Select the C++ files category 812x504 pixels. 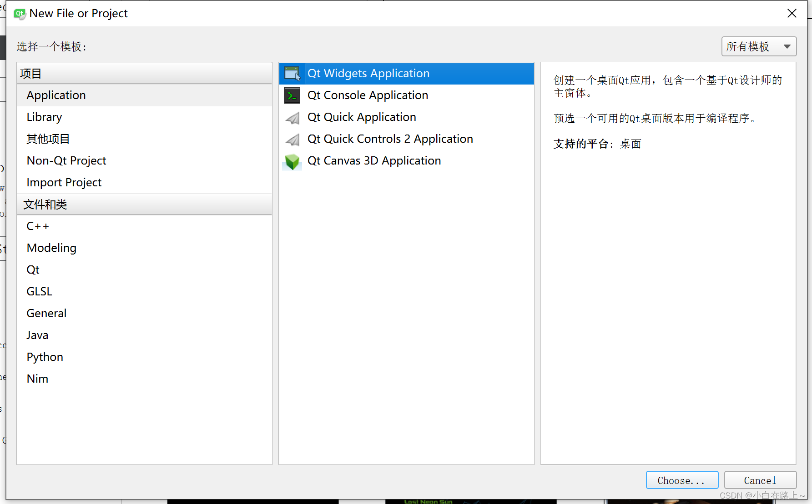pyautogui.click(x=144, y=226)
